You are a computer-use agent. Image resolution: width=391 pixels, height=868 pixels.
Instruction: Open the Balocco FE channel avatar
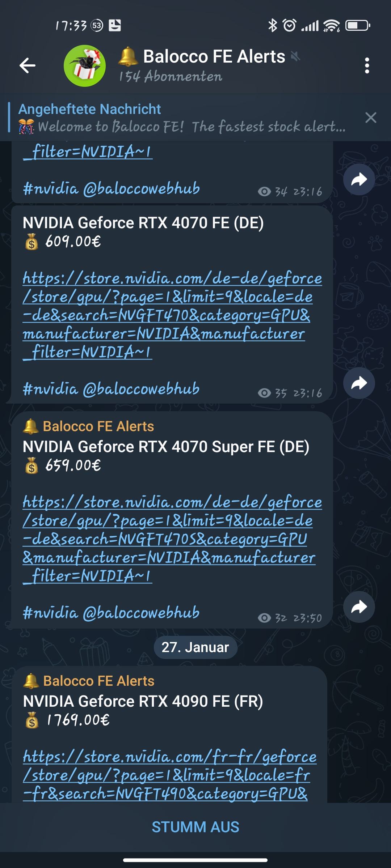tap(85, 65)
